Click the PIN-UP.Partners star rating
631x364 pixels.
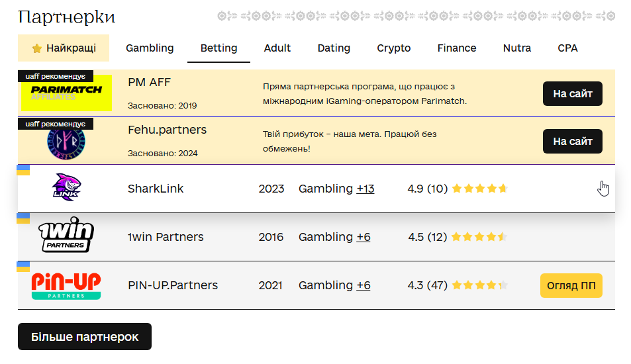[479, 285]
